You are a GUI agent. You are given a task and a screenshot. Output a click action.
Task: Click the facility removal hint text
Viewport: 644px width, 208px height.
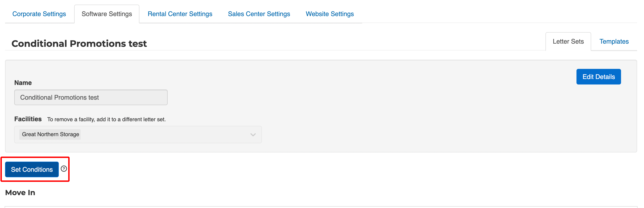(106, 120)
